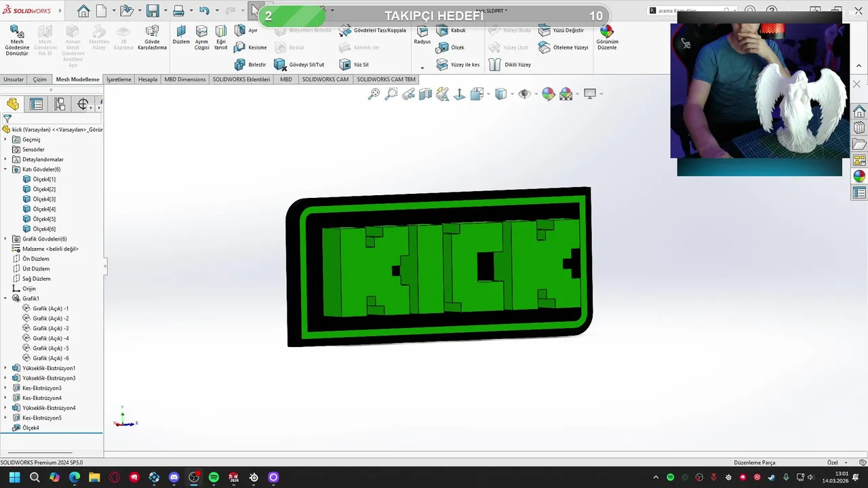Click the Birleştir command
The height and width of the screenshot is (488, 868).
250,64
